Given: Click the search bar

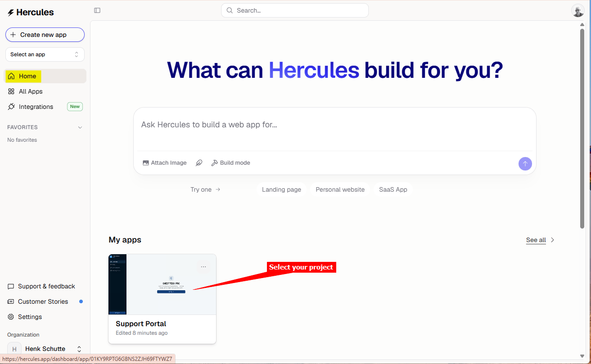Looking at the screenshot, I should coord(295,10).
